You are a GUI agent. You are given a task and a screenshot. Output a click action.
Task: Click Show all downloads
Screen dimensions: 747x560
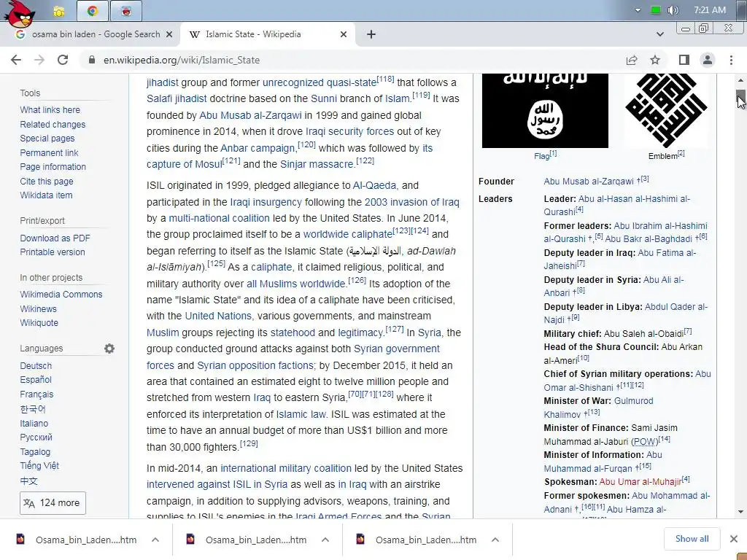(692, 539)
